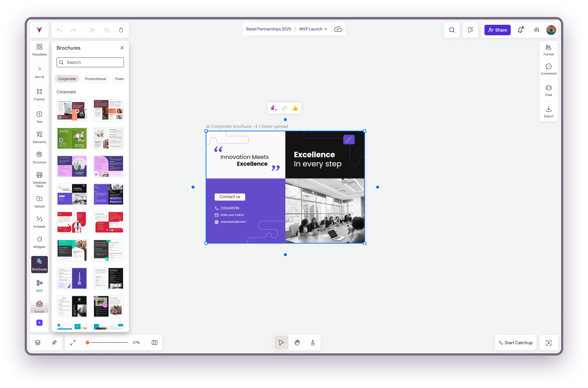Check cloud sync status icon
Viewport: 588px width, 388px height.
[x=338, y=29]
